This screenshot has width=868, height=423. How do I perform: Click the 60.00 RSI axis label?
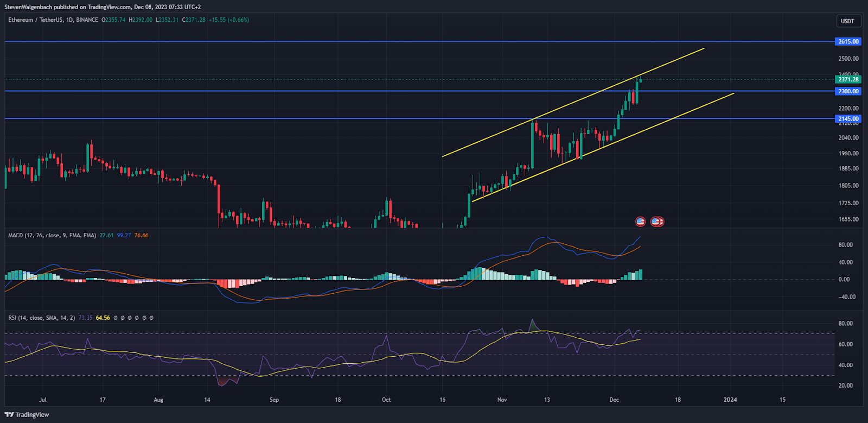click(x=845, y=344)
